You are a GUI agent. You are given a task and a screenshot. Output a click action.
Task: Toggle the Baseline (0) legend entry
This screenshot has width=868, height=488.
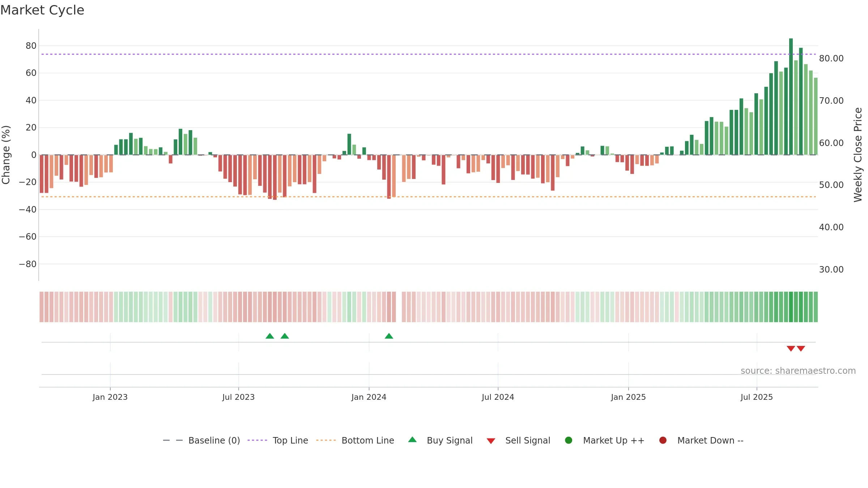point(201,440)
